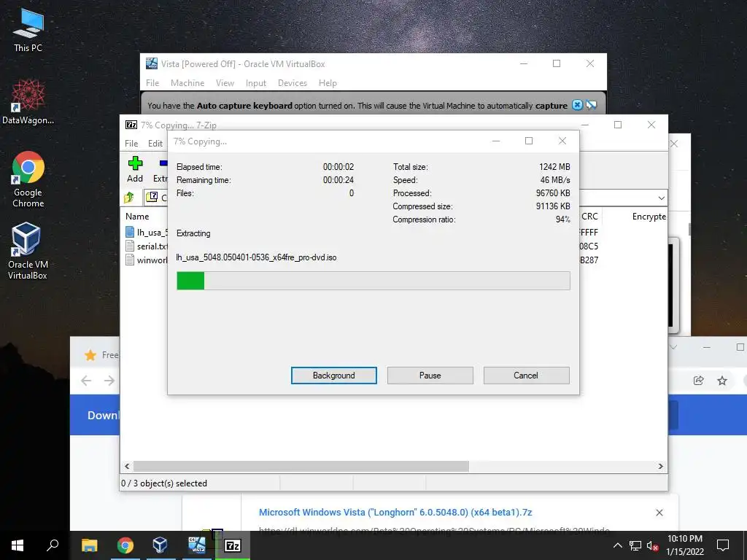Open Windows Start menu
The image size is (747, 560).
pos(18,545)
